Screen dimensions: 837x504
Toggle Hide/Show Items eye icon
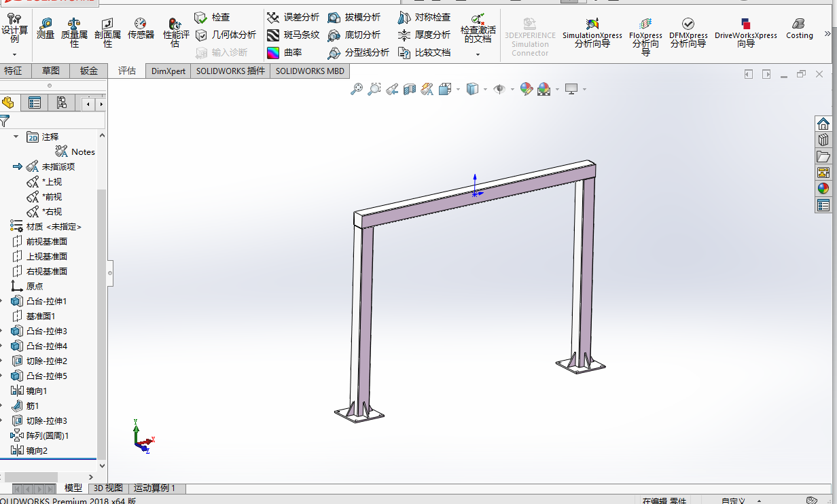tap(499, 89)
